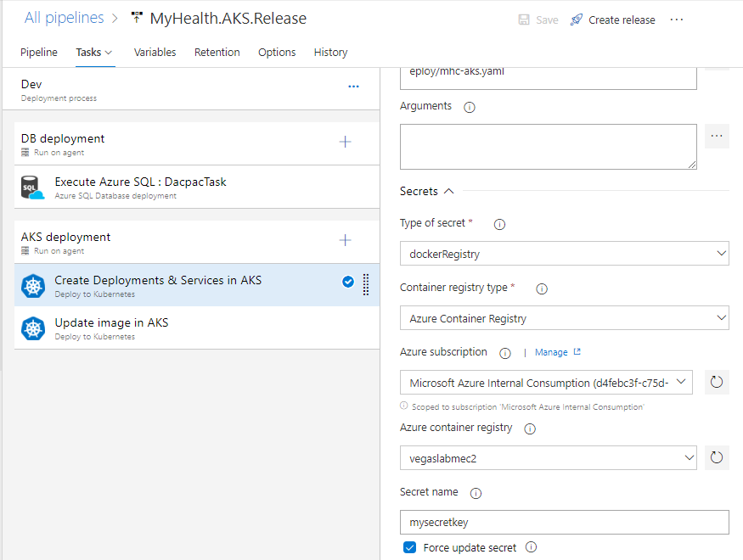Add a task to DB deployment

click(345, 142)
